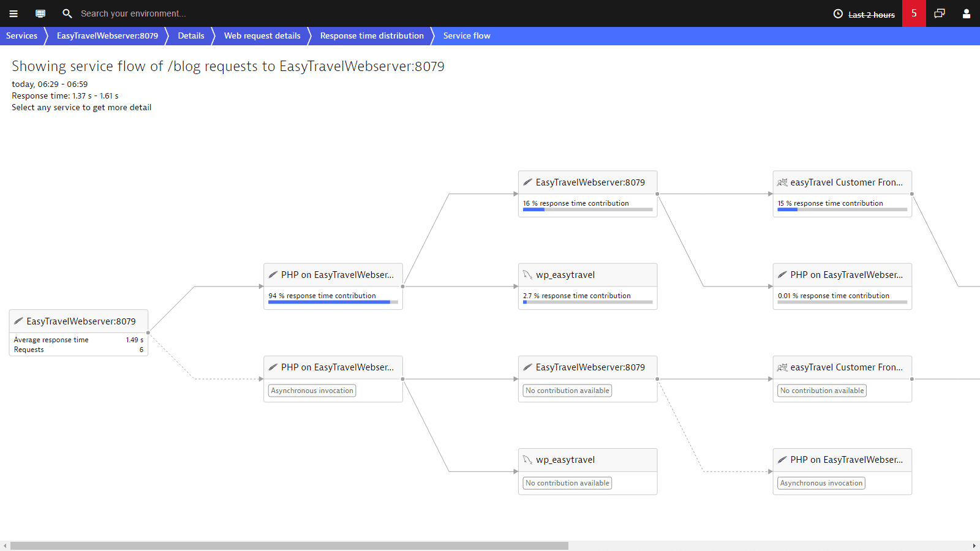Click No contribution available under bottom wp_easytravel
Screen dimensions: 980x551
[x=568, y=483]
